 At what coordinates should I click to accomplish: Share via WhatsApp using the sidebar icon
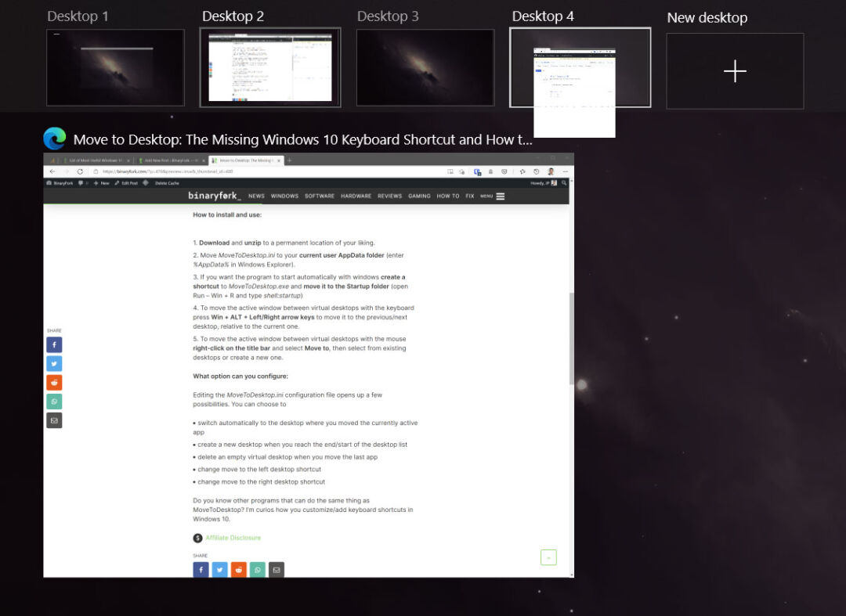(54, 401)
